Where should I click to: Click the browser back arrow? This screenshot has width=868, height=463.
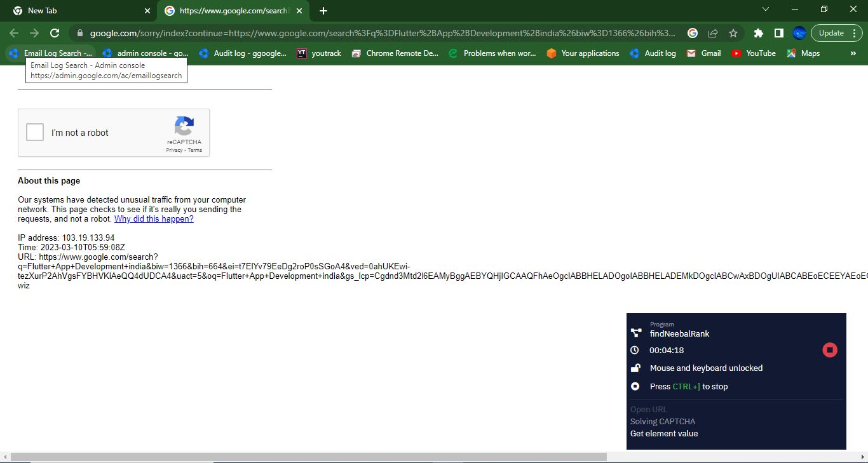[x=14, y=33]
